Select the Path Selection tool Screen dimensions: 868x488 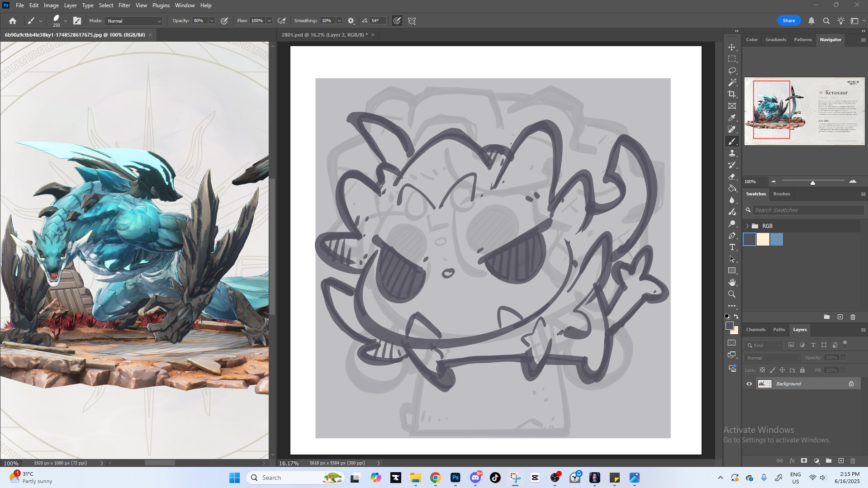(x=732, y=259)
